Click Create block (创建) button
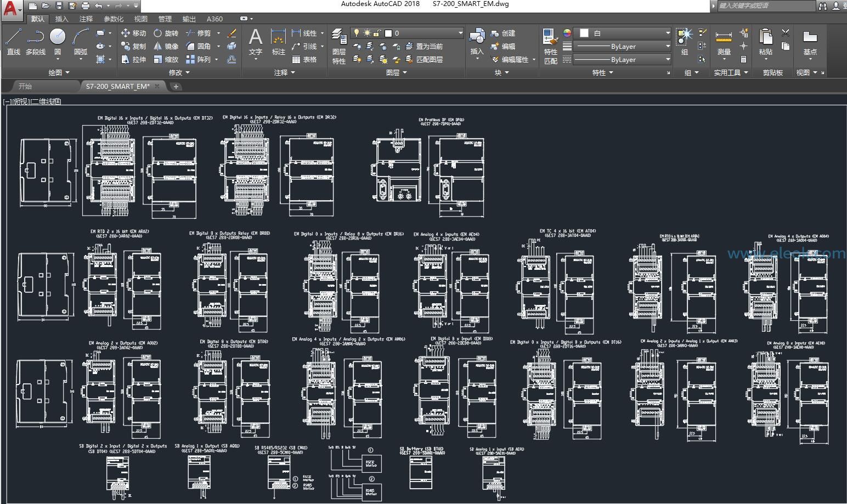This screenshot has width=847, height=504. pos(503,33)
